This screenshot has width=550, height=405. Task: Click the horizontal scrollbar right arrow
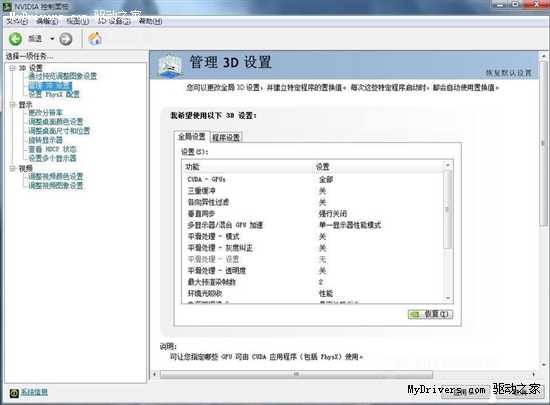click(x=534, y=375)
